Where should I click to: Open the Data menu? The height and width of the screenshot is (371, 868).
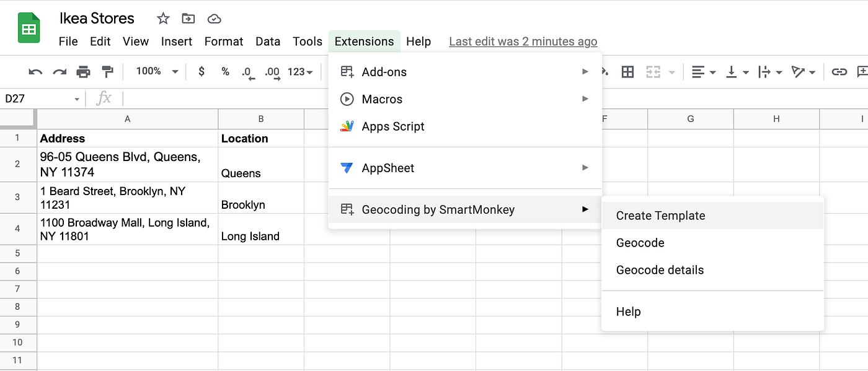tap(268, 41)
